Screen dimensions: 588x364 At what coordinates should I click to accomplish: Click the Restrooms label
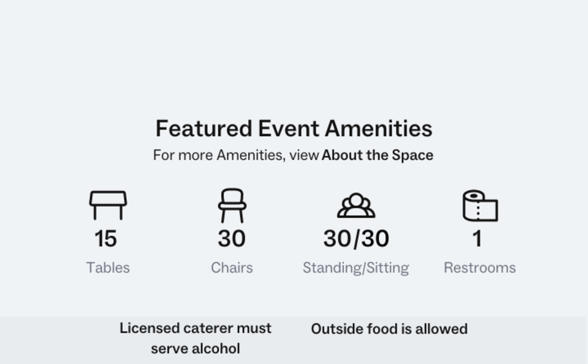tap(480, 267)
